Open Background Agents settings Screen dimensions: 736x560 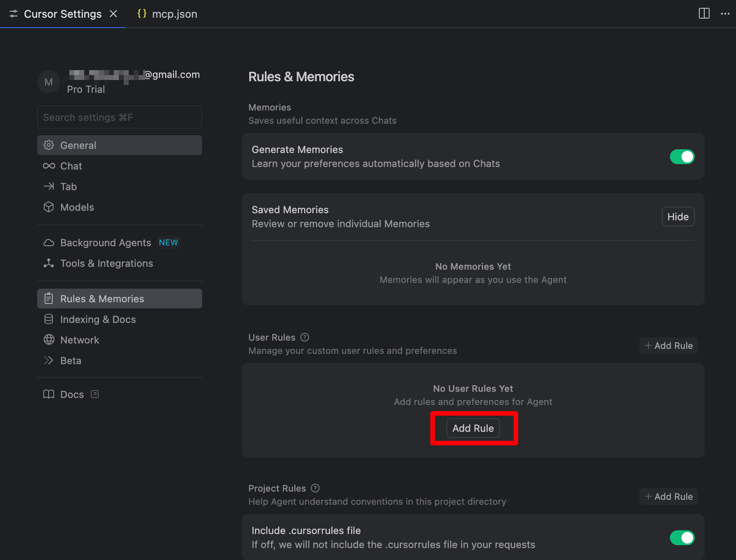point(120,242)
